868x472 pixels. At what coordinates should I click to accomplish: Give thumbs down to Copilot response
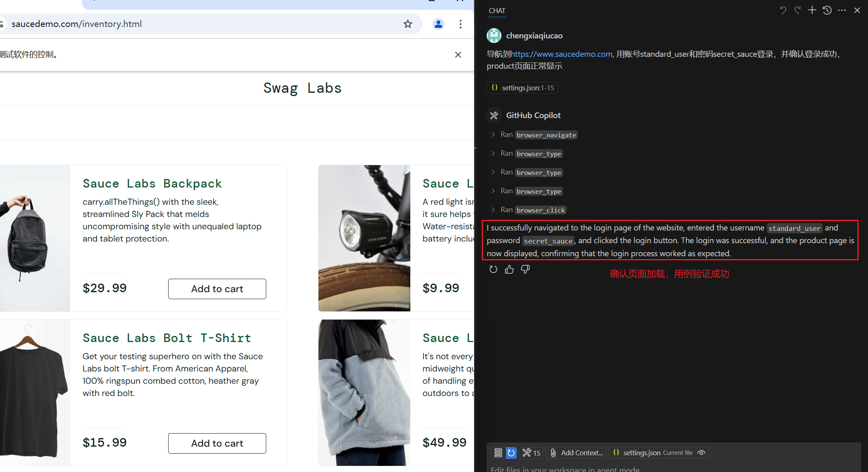click(x=525, y=269)
